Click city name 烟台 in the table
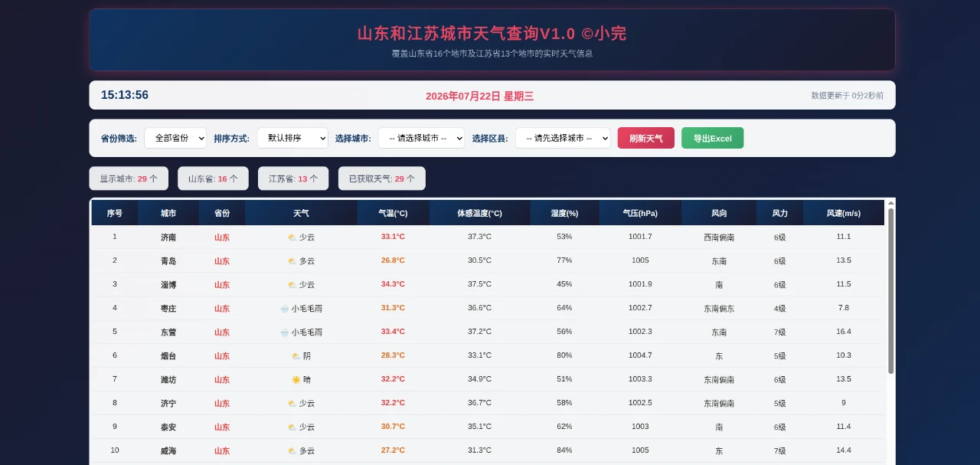Image resolution: width=980 pixels, height=465 pixels. (168, 356)
